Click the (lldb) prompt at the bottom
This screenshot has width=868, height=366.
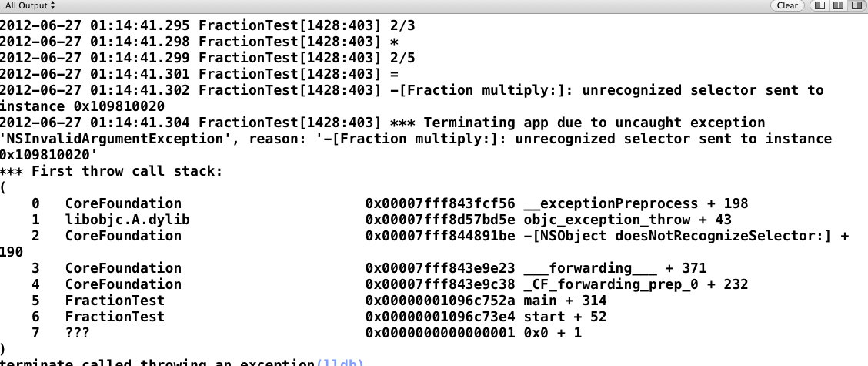[339, 364]
